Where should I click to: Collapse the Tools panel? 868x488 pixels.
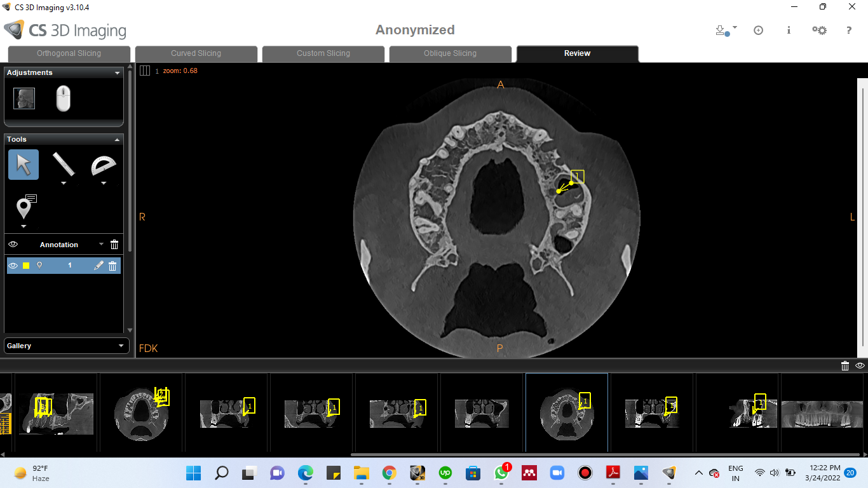coord(117,139)
